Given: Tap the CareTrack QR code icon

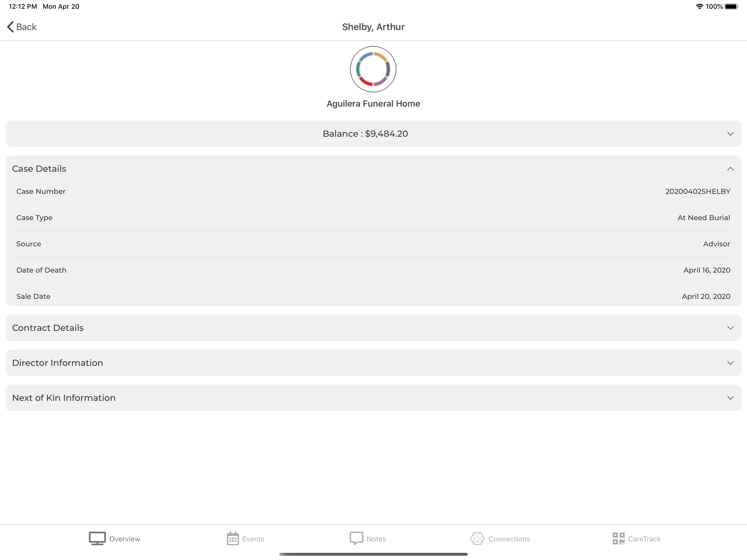Looking at the screenshot, I should click(x=619, y=538).
